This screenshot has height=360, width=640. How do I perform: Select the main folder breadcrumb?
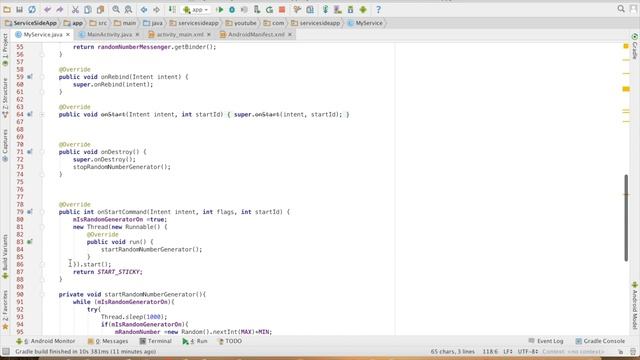pos(125,23)
